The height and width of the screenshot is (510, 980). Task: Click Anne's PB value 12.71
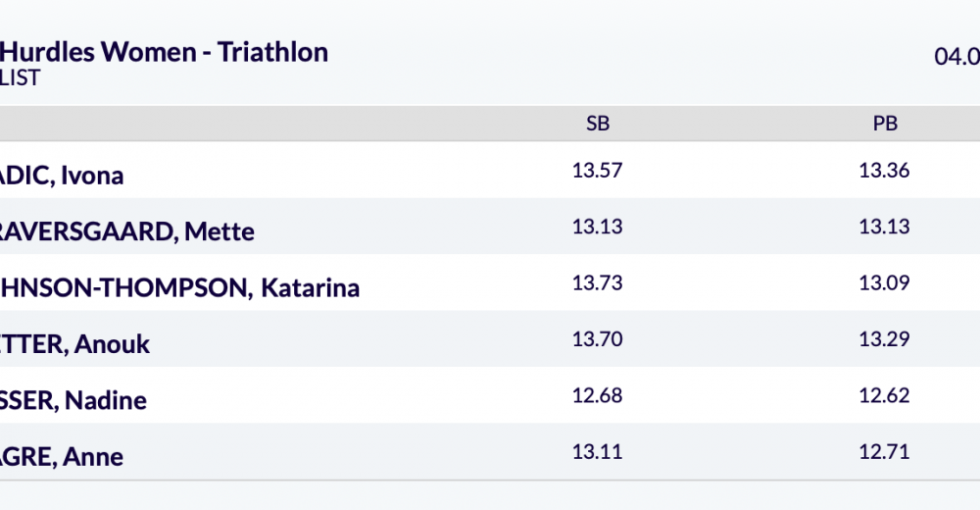point(885,452)
